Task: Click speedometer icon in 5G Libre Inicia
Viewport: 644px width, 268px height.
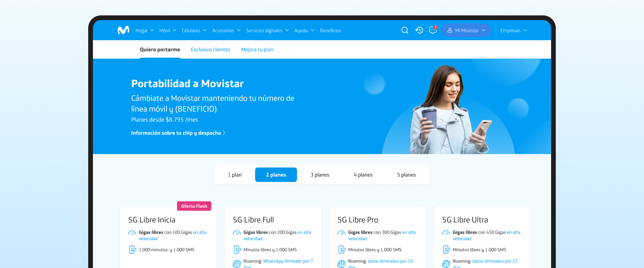Action: coord(132,233)
